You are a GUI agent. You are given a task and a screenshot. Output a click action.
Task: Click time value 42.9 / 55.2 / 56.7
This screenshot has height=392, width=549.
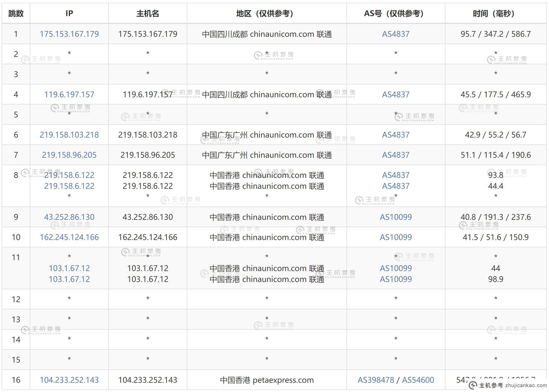click(x=496, y=135)
